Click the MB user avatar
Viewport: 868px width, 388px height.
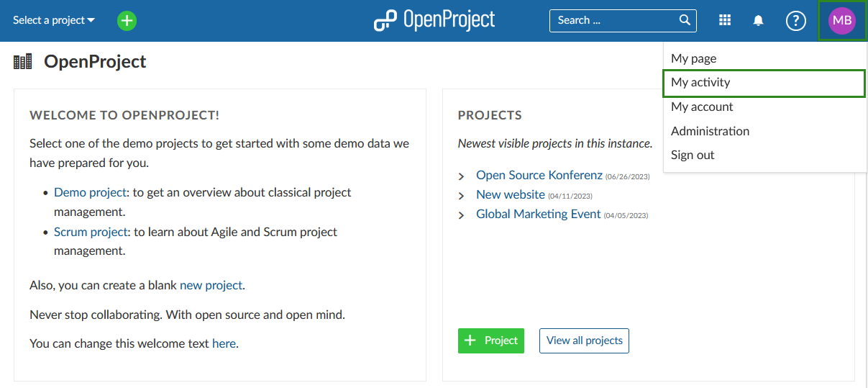click(x=842, y=21)
